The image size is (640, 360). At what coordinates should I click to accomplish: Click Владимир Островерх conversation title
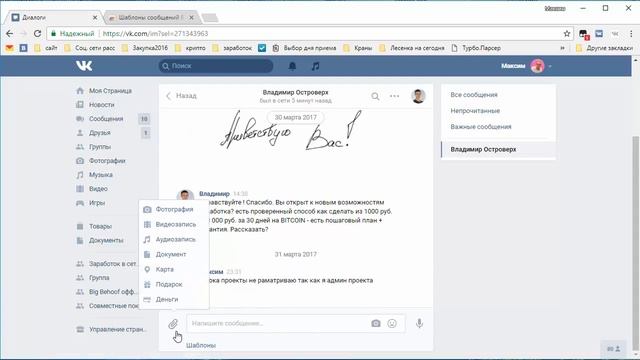(296, 93)
